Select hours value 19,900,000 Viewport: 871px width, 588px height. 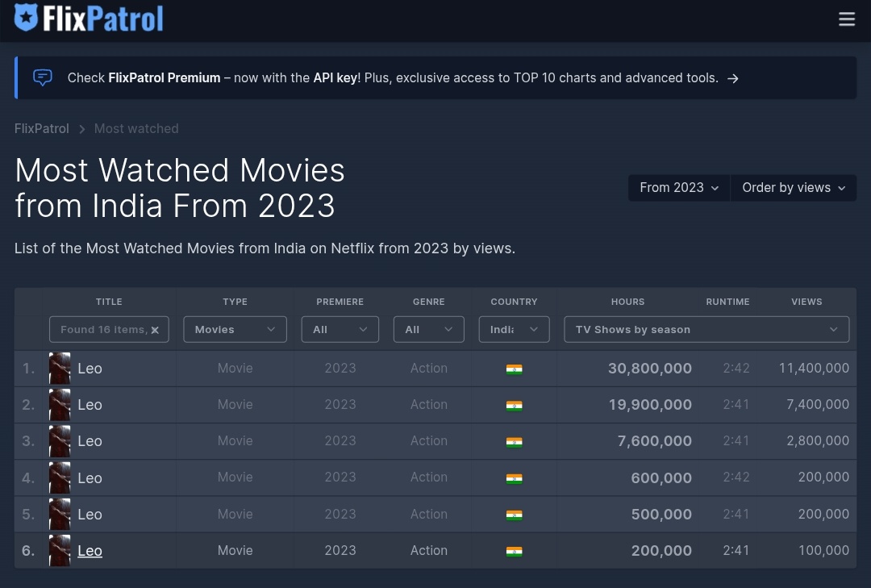[x=650, y=405]
